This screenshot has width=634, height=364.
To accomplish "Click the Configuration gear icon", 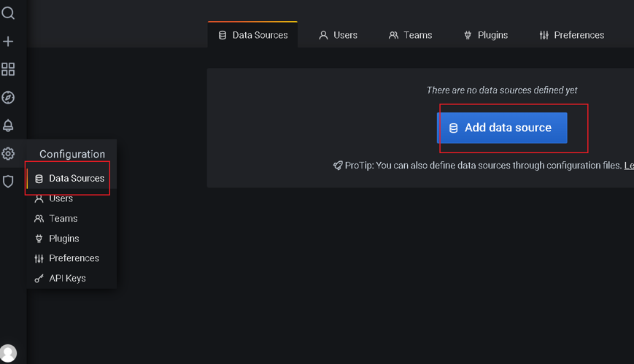I will tap(8, 154).
